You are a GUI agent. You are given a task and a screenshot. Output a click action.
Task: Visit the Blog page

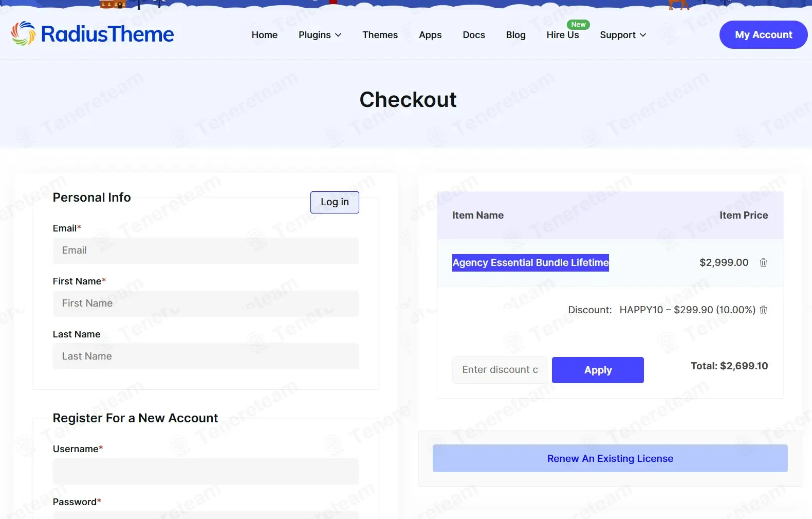point(515,35)
